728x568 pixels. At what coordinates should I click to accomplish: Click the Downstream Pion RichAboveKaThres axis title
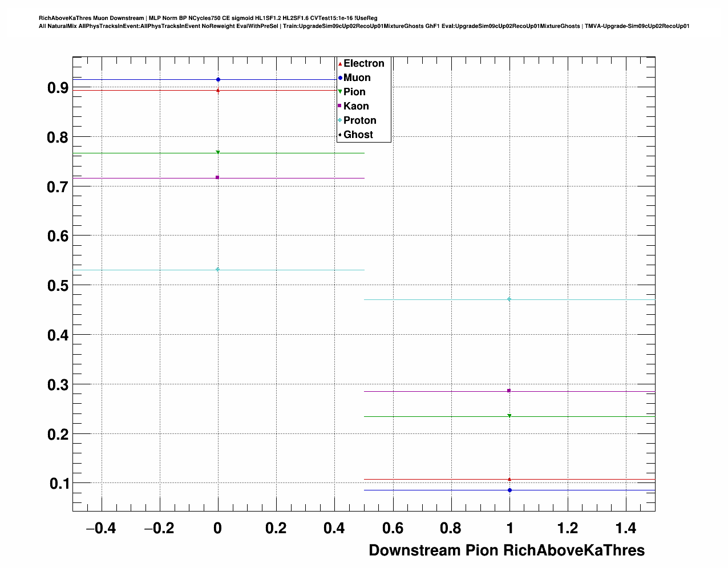click(507, 550)
